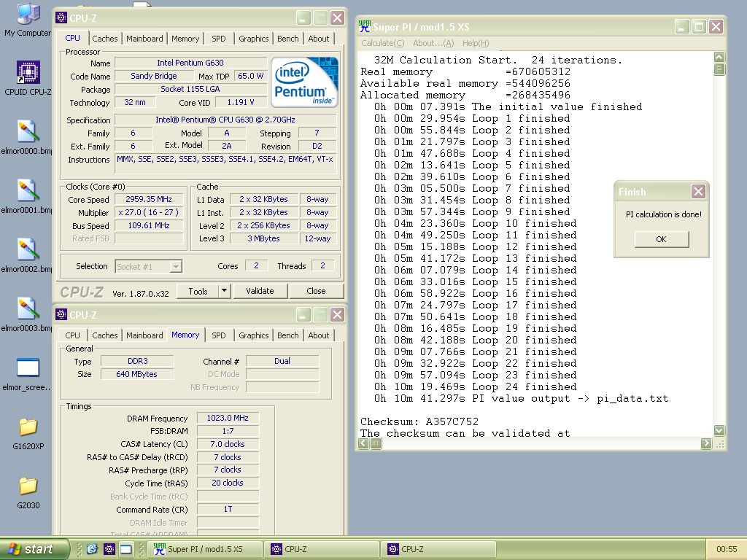Open Caches tab in top CPU-Z window

pos(105,39)
